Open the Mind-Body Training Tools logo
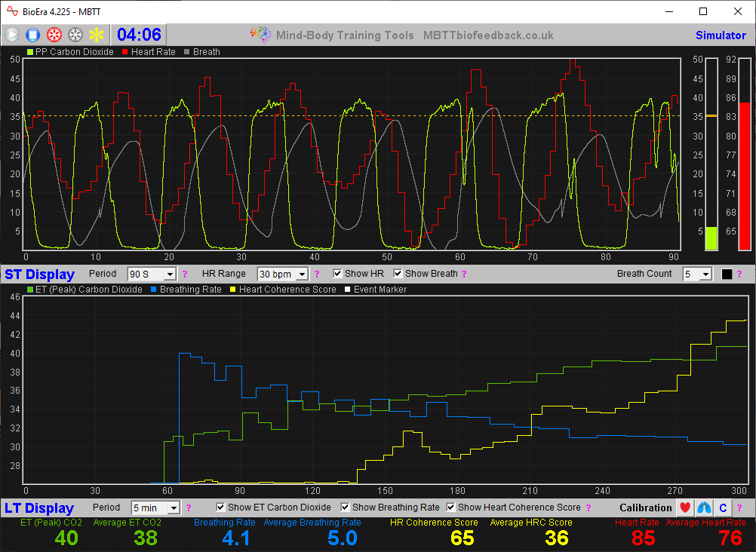Viewport: 756px width, 552px height. click(260, 35)
